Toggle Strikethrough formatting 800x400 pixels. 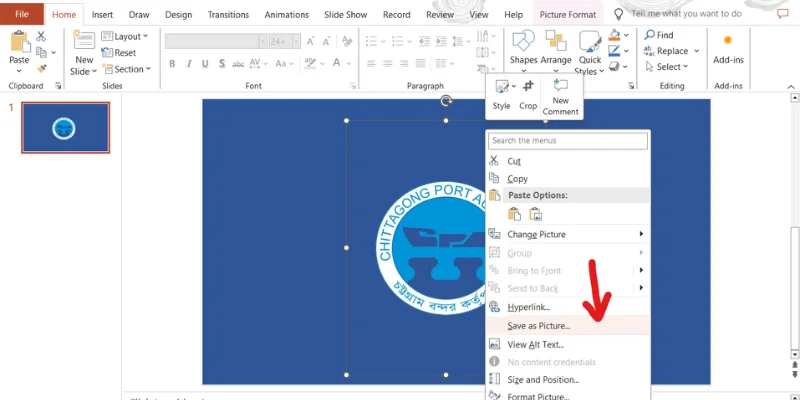(238, 64)
